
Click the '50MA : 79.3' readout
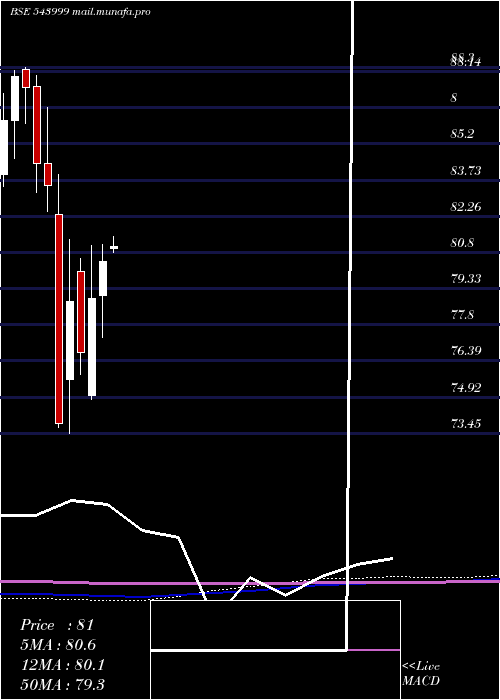pyautogui.click(x=63, y=684)
